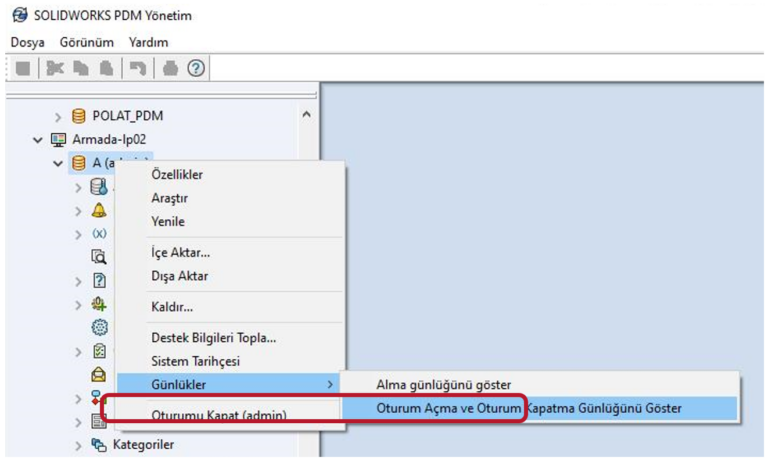This screenshot has width=768, height=461.
Task: Expand the POLAT_PDM vault node
Action: coord(58,116)
